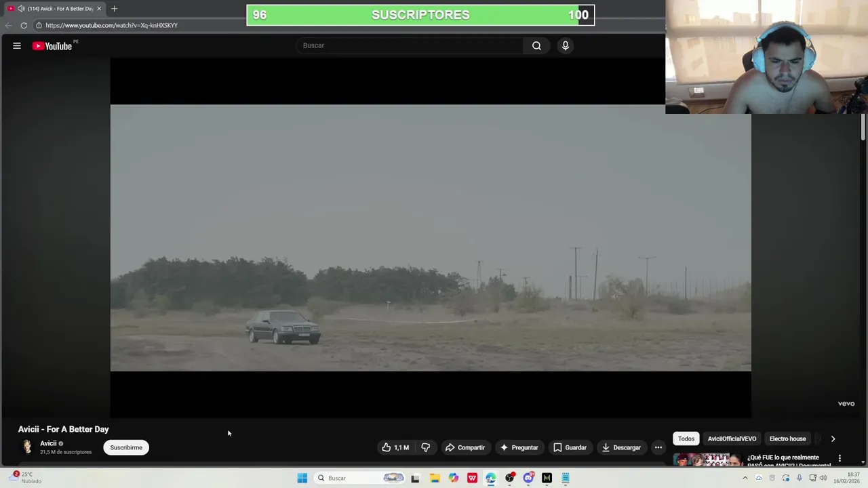868x488 pixels.
Task: Open the red W app in taskbar
Action: pyautogui.click(x=472, y=478)
